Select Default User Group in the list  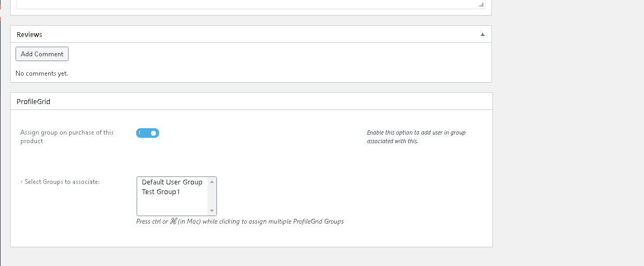click(x=171, y=182)
